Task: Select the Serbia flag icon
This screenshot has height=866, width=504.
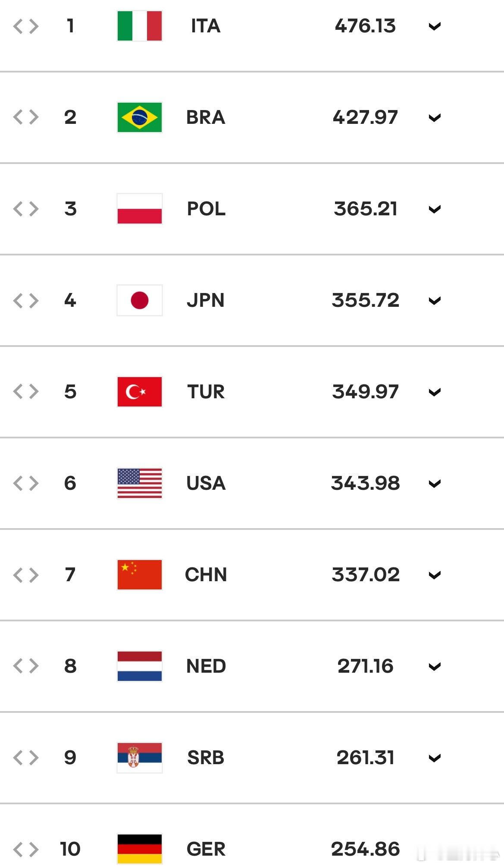Action: (140, 758)
